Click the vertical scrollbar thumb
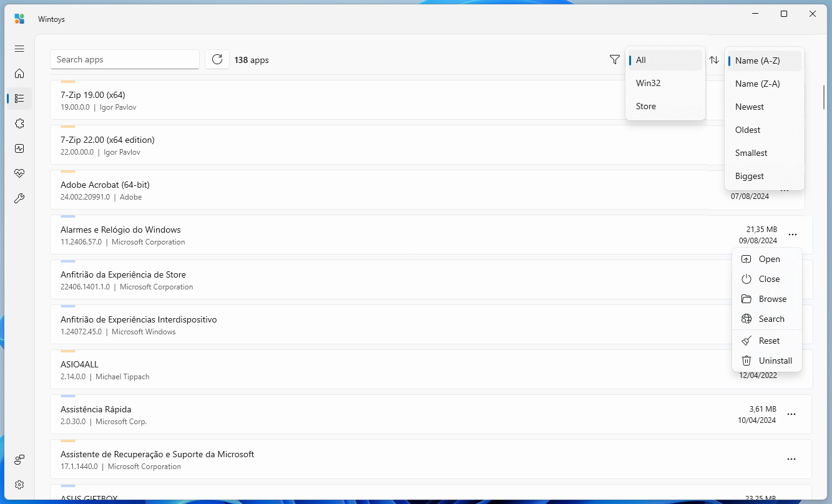Viewport: 832px width, 504px height. point(824,97)
